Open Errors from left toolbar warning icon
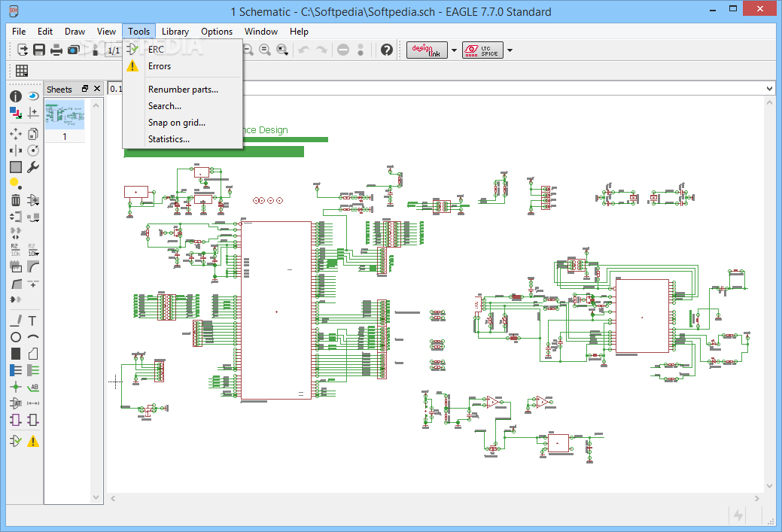The image size is (782, 532). (x=33, y=441)
